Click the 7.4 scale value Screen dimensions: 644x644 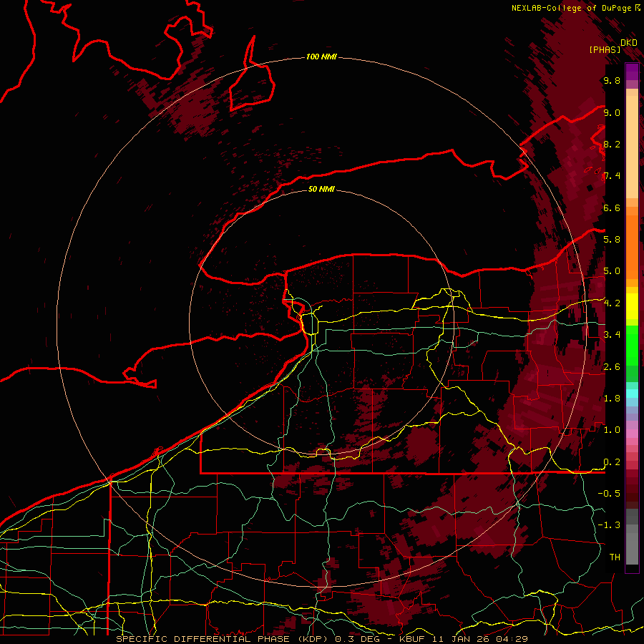point(612,176)
